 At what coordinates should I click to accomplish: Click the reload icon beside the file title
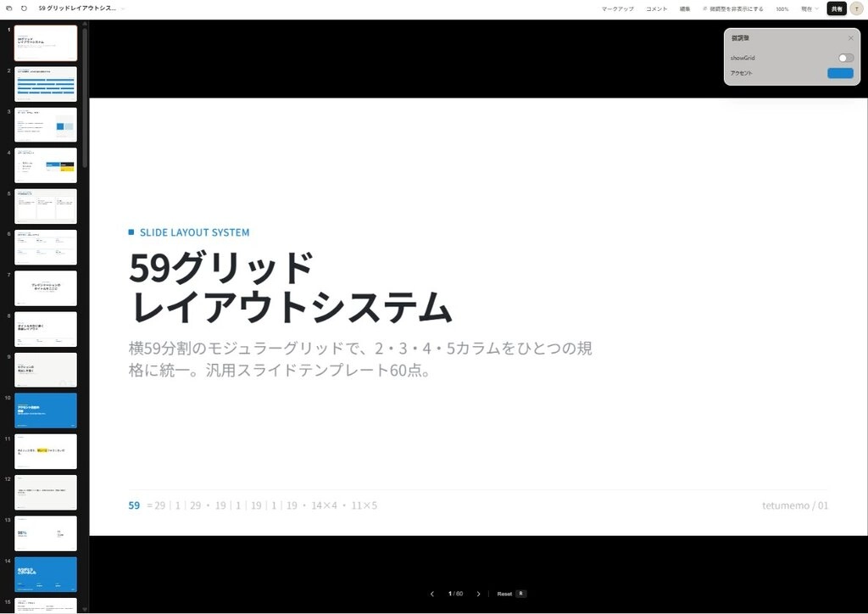click(24, 8)
